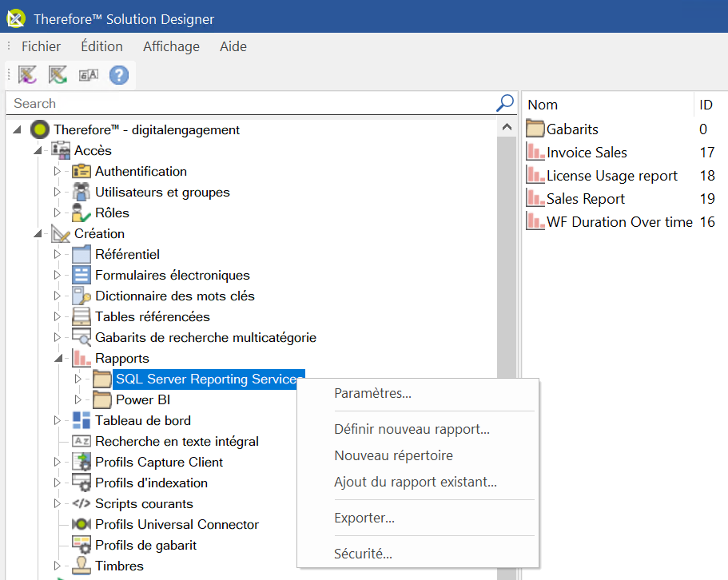Collapse the Rapports tree node
This screenshot has height=580, width=728.
(58, 358)
